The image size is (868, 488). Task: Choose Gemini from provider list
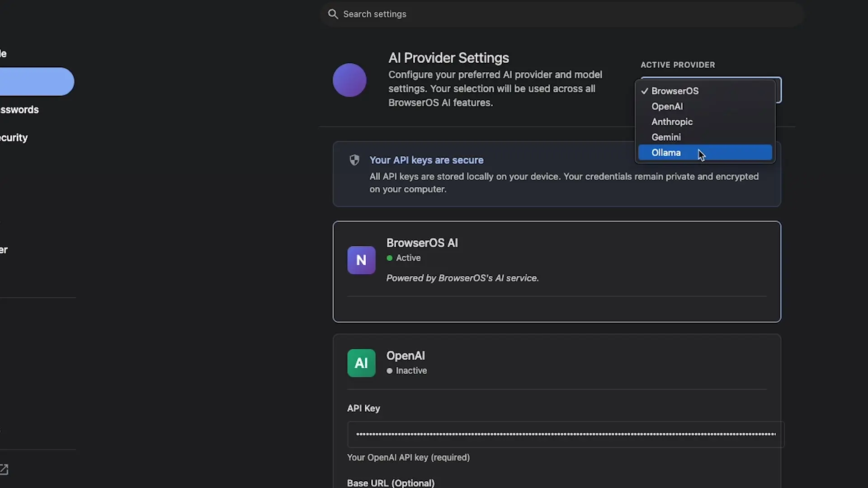705,137
